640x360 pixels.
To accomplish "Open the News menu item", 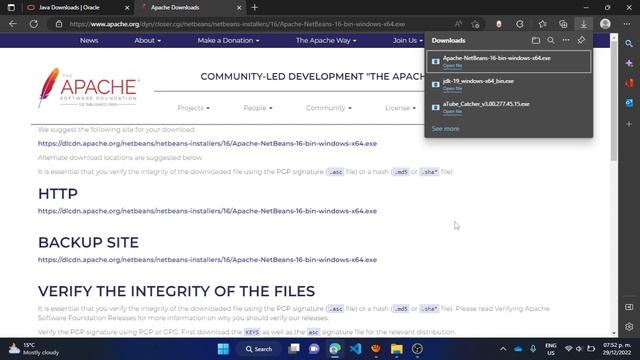I will point(89,40).
